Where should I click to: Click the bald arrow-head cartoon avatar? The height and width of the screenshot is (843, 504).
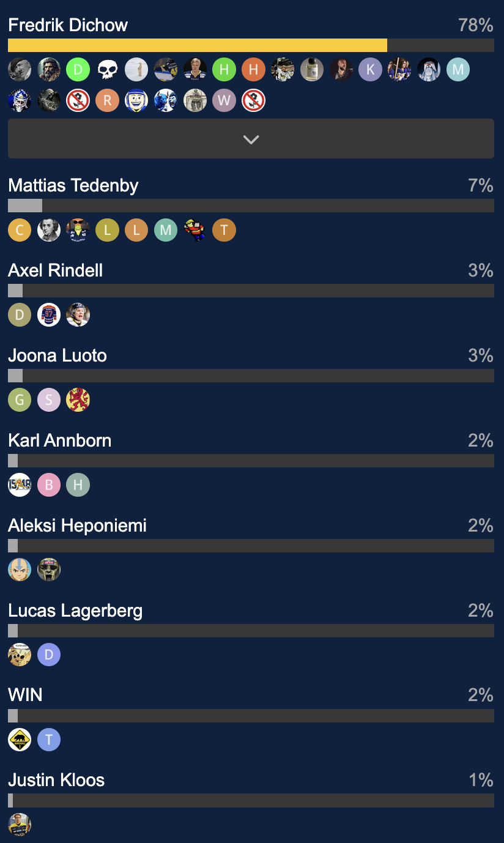click(20, 570)
